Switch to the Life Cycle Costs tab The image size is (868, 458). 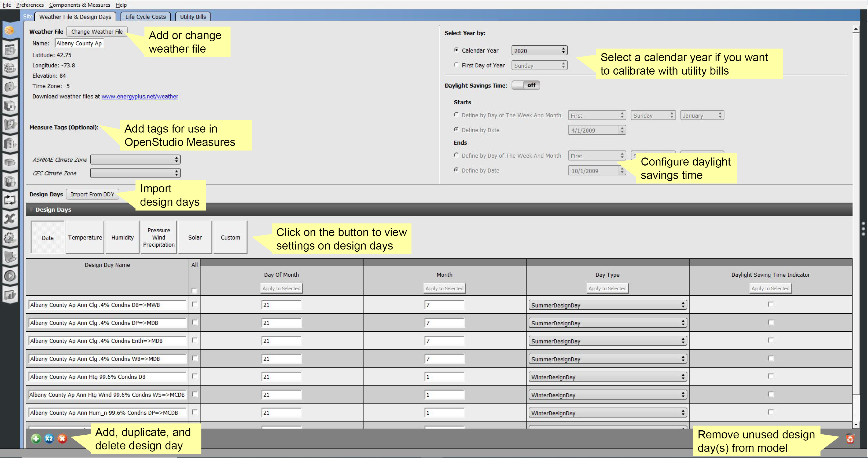145,17
